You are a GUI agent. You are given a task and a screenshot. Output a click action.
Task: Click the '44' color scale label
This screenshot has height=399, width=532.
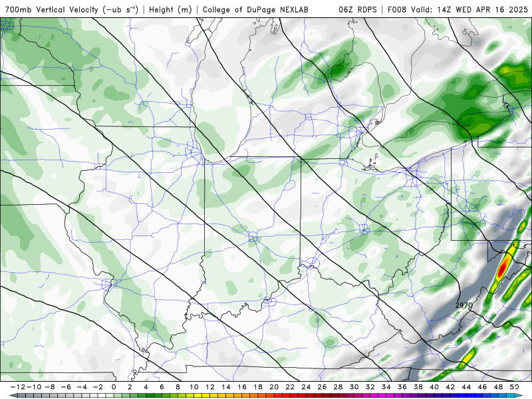click(466, 387)
